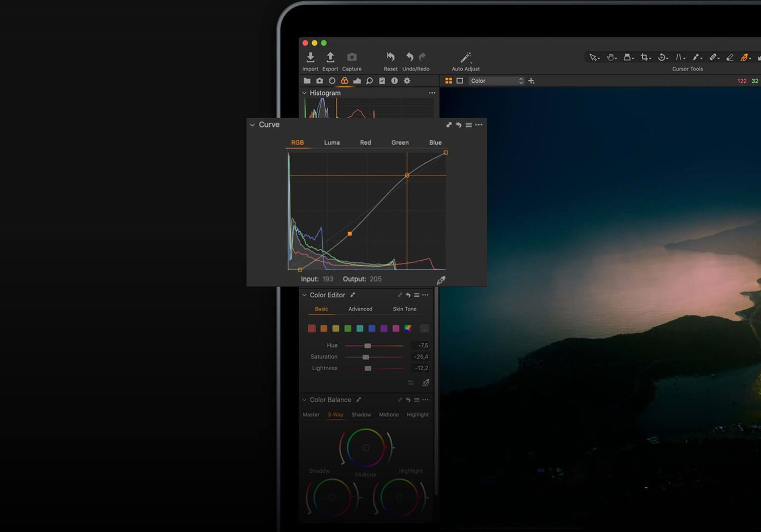Viewport: 761px width, 532px height.
Task: Switch to the Blue curve tab
Action: click(x=435, y=143)
